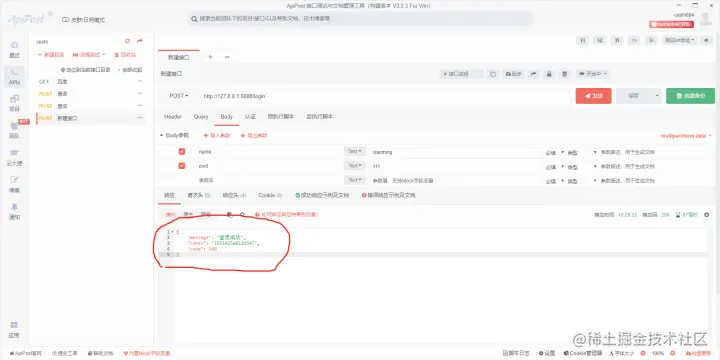Open the Text type dropdown for name row
The width and height of the screenshot is (720, 360).
(354, 152)
